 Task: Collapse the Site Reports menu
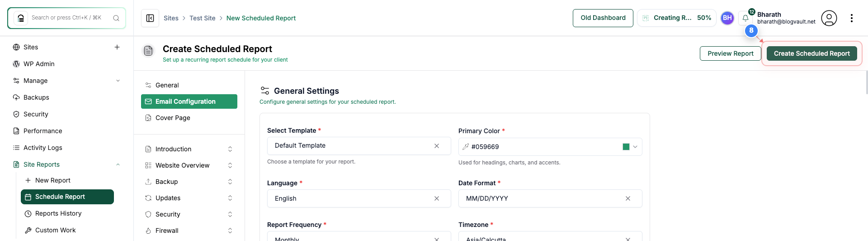pos(118,164)
